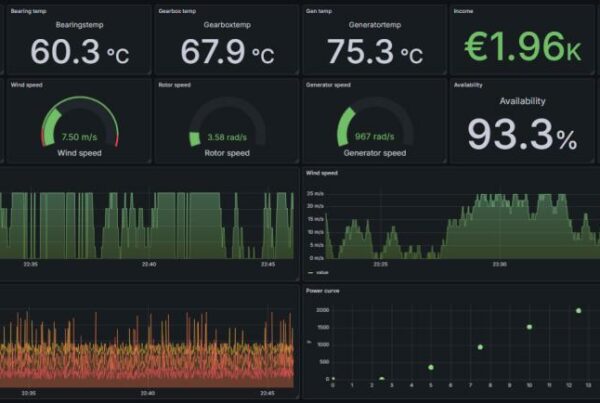Image resolution: width=600 pixels, height=403 pixels.
Task: Click the 22:40 marker on the green chart
Action: [x=148, y=265]
